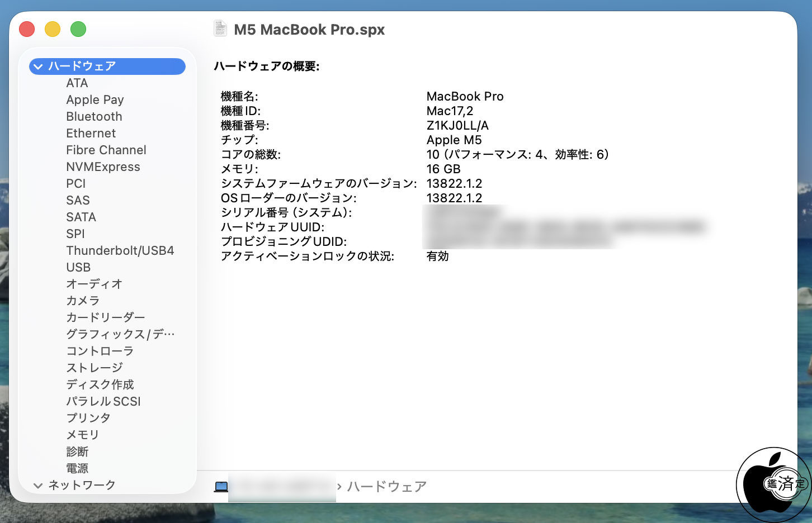
Task: Select Apple Pay in the sidebar
Action: click(x=95, y=100)
